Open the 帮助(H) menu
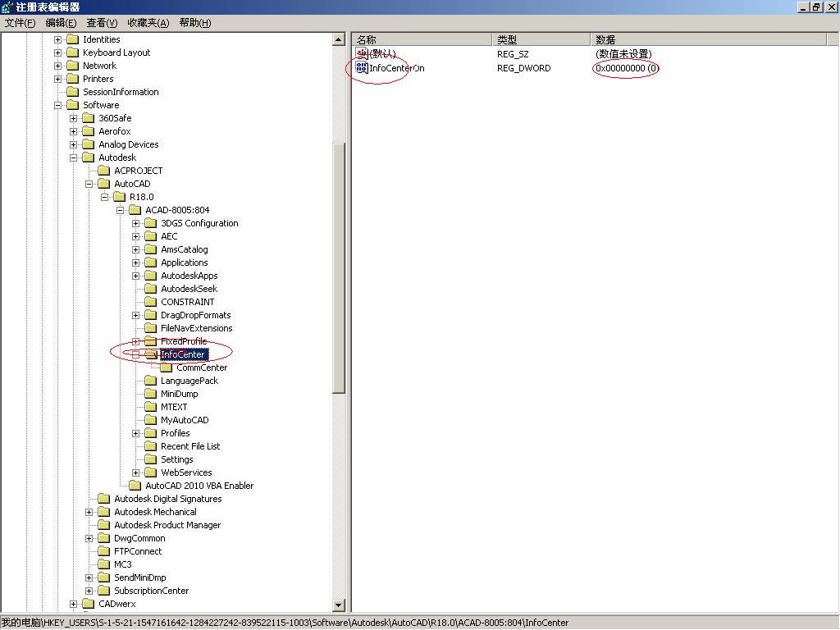Screen dimensions: 840x630 click(x=195, y=22)
